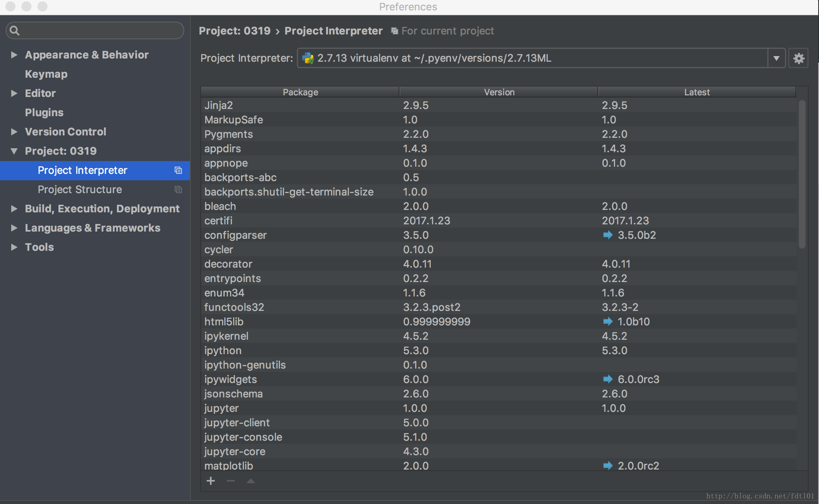This screenshot has width=819, height=504.
Task: Select the jsonschema package row
Action: coord(499,394)
